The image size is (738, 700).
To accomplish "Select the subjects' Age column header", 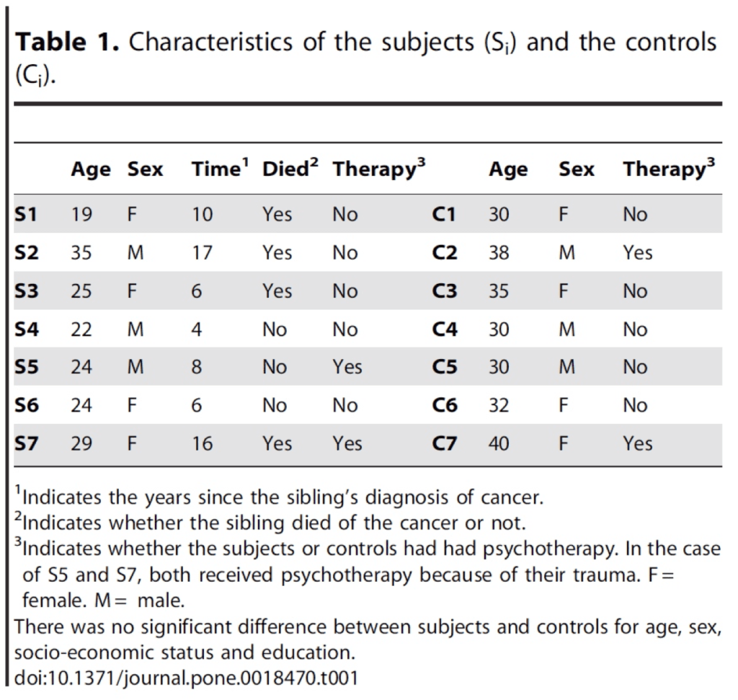I will click(x=91, y=169).
